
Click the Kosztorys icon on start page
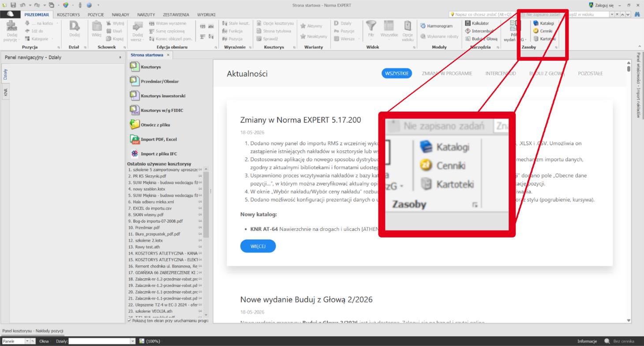pos(135,67)
